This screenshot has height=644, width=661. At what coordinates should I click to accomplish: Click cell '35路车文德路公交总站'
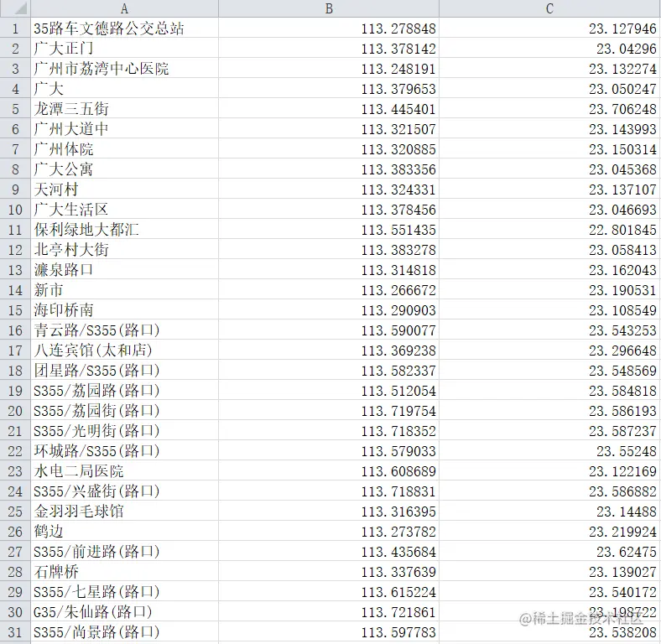tap(124, 28)
